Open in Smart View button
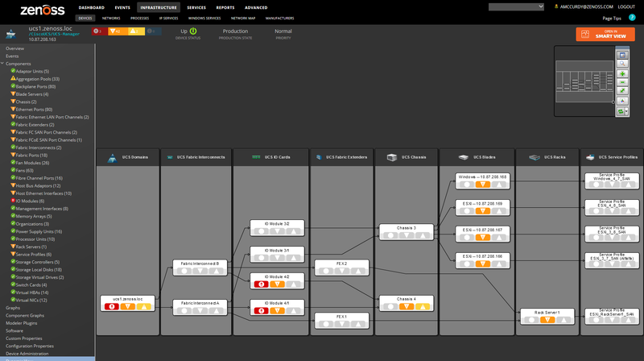Image resolution: width=644 pixels, height=361 pixels. click(605, 34)
